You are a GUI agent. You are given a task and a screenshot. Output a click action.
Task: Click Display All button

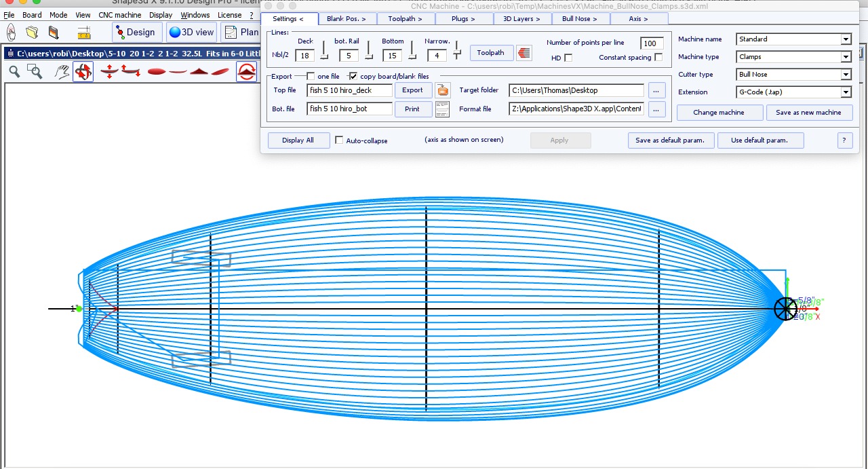(x=298, y=140)
